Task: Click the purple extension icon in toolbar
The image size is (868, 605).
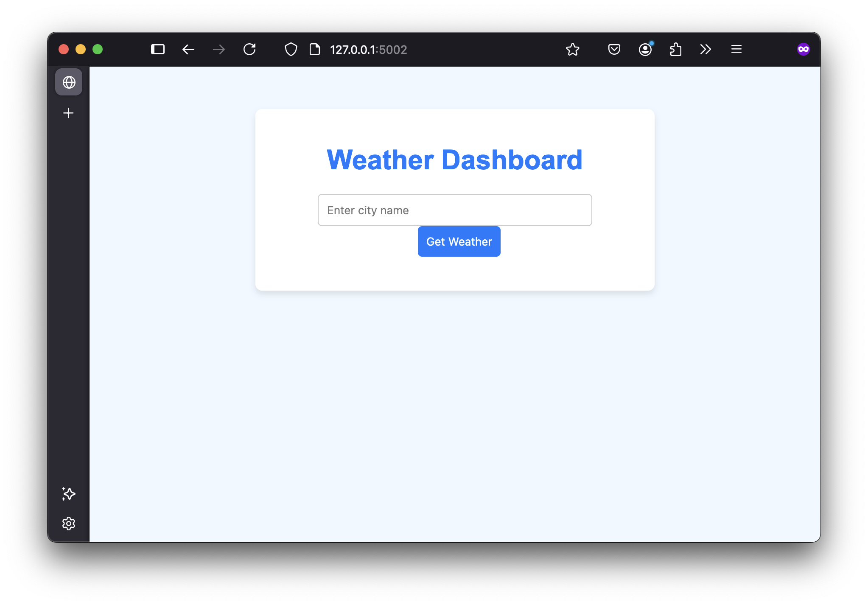Action: 803,49
